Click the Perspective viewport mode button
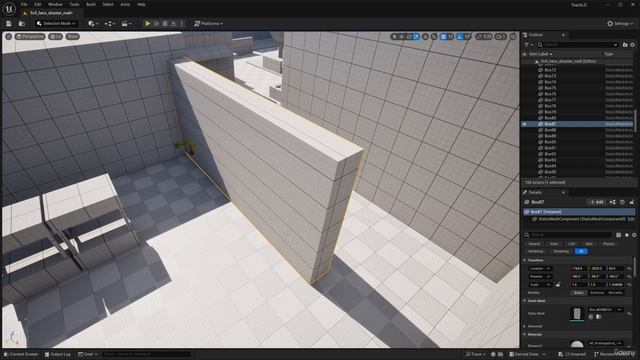The width and height of the screenshot is (640, 360). [30, 36]
